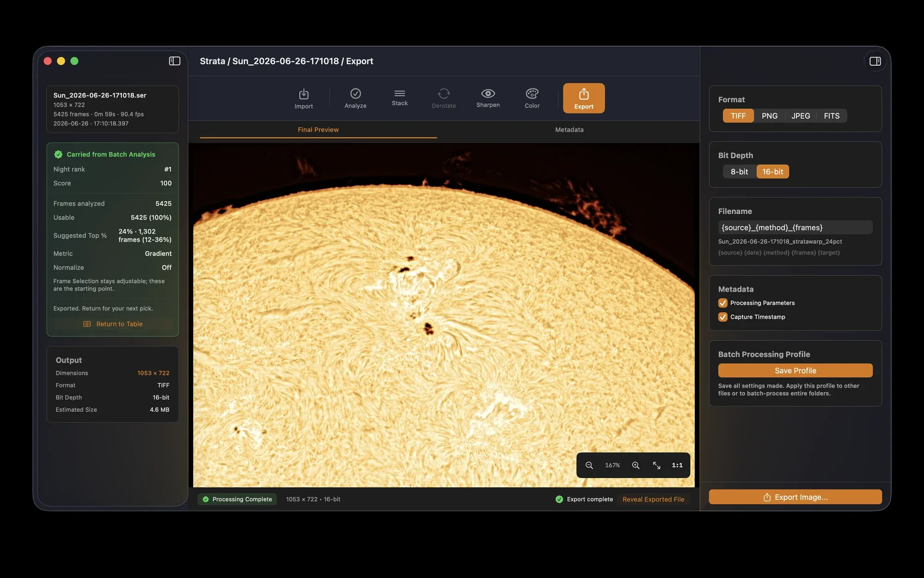The width and height of the screenshot is (924, 578).
Task: Click the Normalize value Off
Action: click(x=166, y=267)
